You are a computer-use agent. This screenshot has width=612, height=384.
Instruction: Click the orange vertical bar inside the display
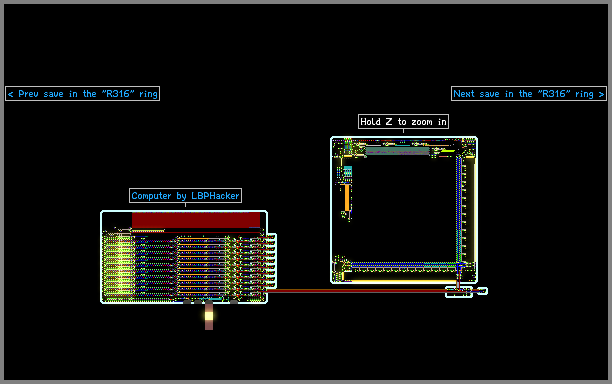click(x=347, y=197)
